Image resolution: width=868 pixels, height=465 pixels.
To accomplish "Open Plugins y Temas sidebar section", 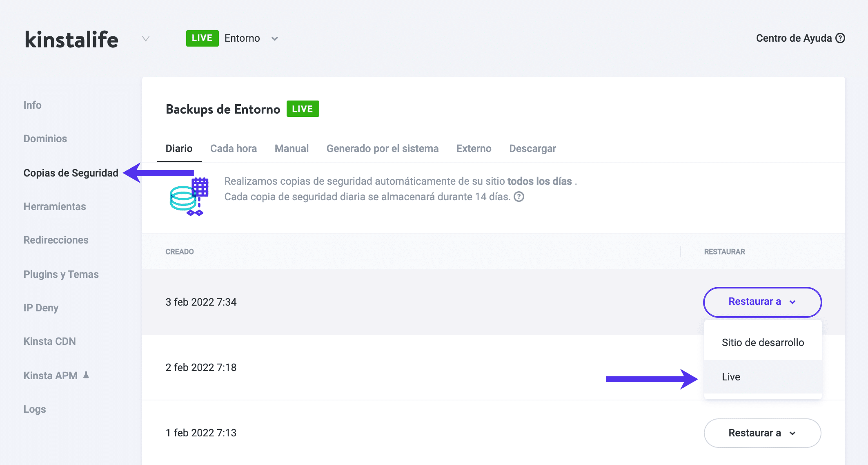I will [61, 275].
